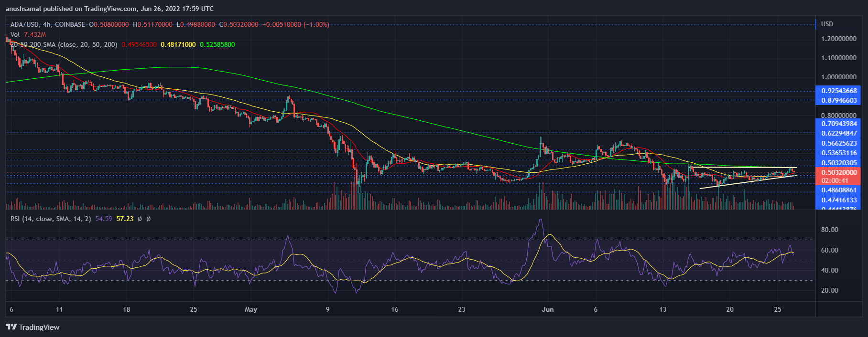Click the 80.00 level on RSI scale
868x337 pixels.
pyautogui.click(x=829, y=230)
